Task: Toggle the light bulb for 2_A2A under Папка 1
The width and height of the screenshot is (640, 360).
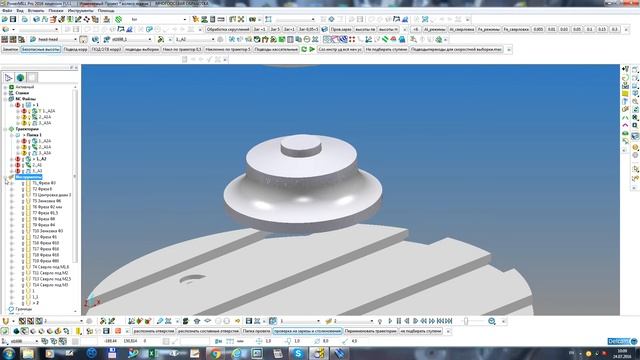Action: click(x=29, y=147)
